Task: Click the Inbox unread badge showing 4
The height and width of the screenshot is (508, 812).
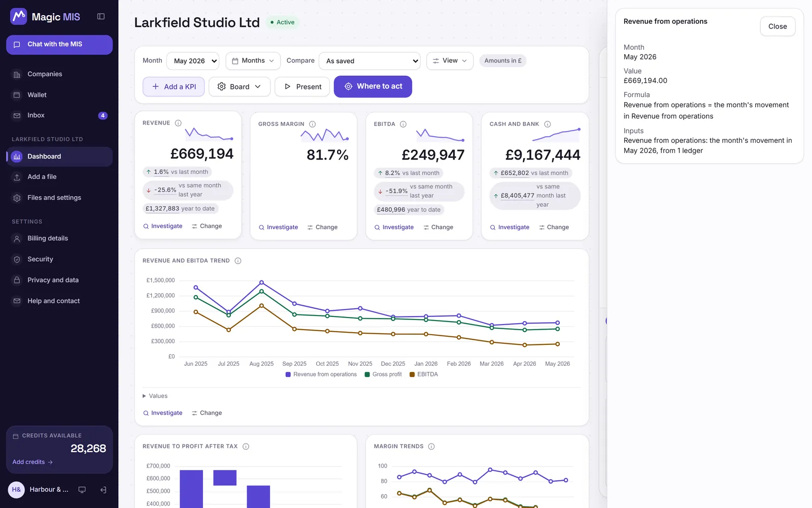Action: pyautogui.click(x=103, y=115)
